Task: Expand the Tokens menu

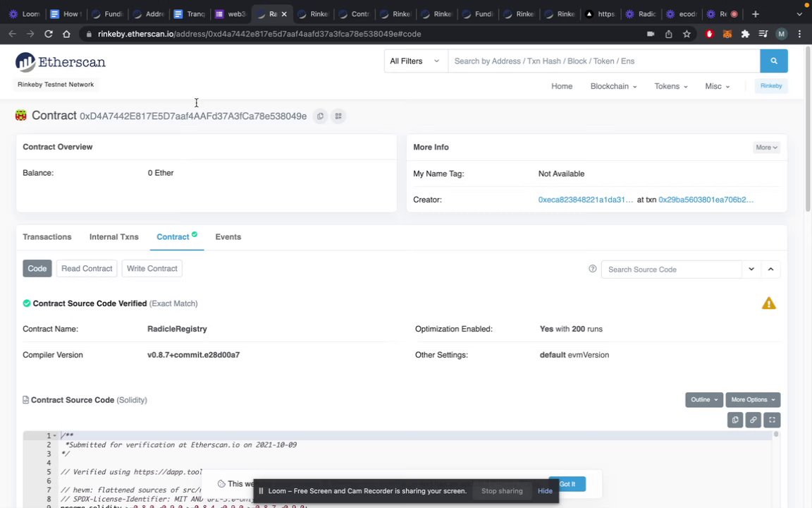Action: [670, 87]
